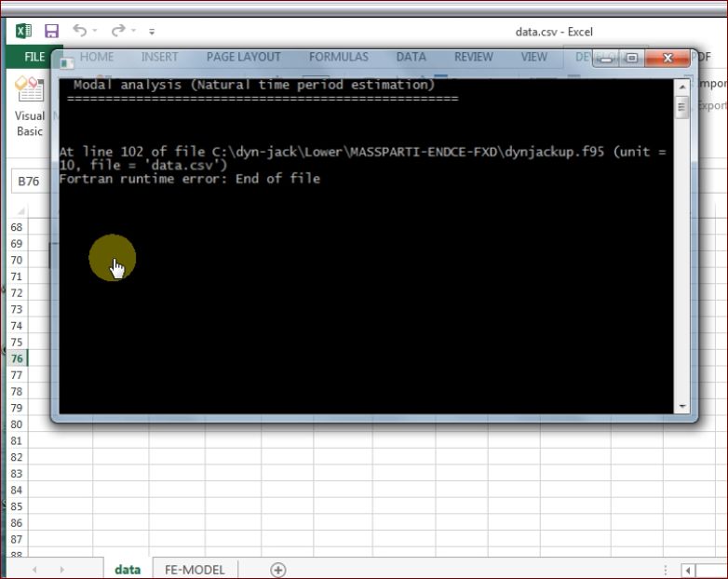
Task: Open the REVIEW ribbon tab
Action: pyautogui.click(x=474, y=57)
